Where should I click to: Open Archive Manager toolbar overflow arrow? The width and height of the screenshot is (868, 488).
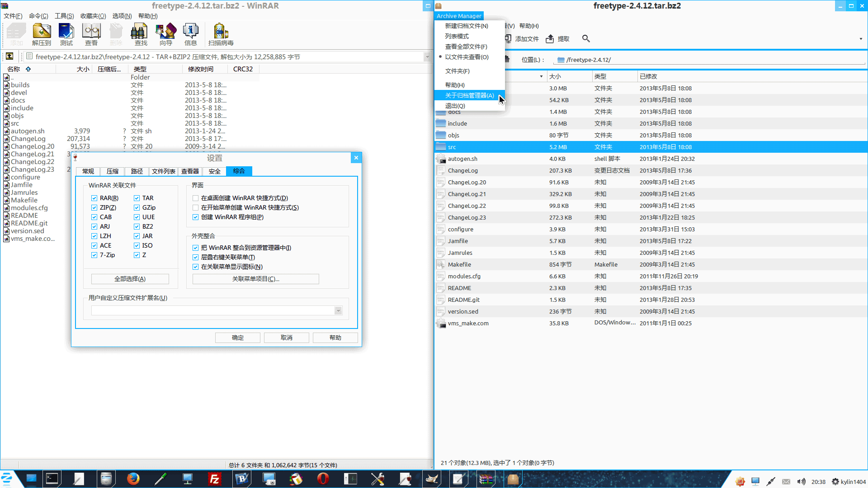[861, 39]
